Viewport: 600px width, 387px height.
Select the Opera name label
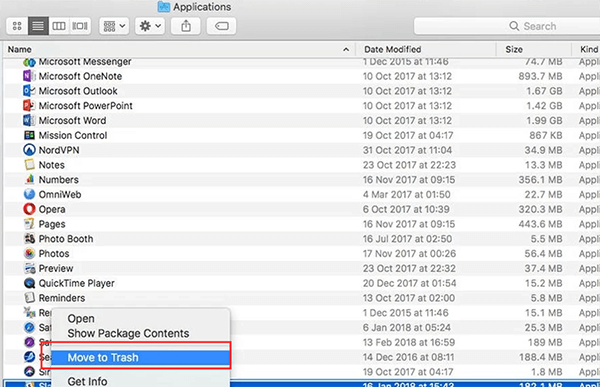click(x=52, y=209)
